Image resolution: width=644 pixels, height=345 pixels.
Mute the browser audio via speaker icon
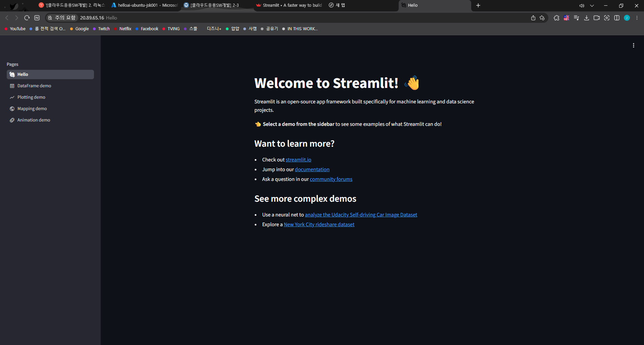coord(582,5)
